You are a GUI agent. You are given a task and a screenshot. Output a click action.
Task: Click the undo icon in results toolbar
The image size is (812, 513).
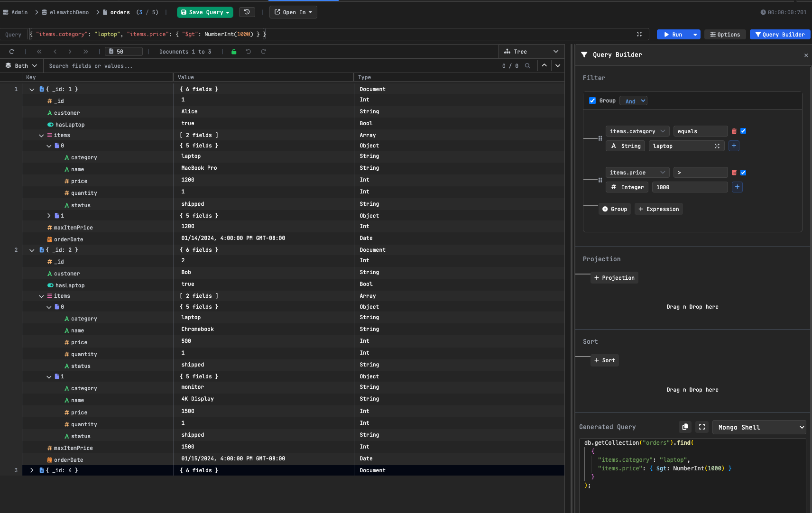click(248, 52)
